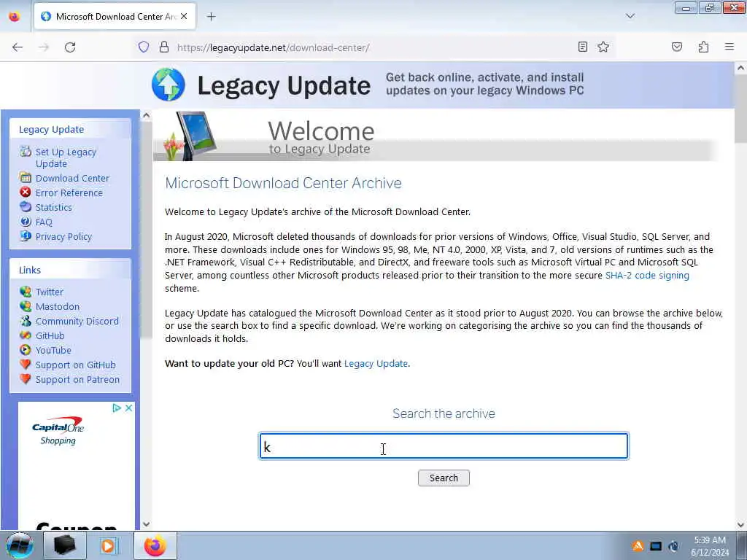Expand the list all tabs chevron
This screenshot has height=560, width=747.
click(x=630, y=16)
